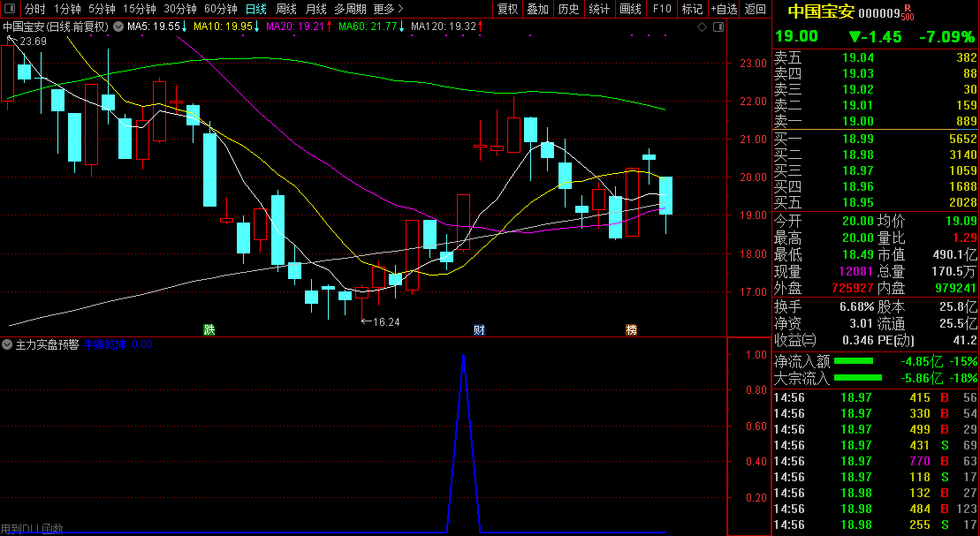Click the blue 财 marker on chart
The image size is (980, 536).
point(479,330)
